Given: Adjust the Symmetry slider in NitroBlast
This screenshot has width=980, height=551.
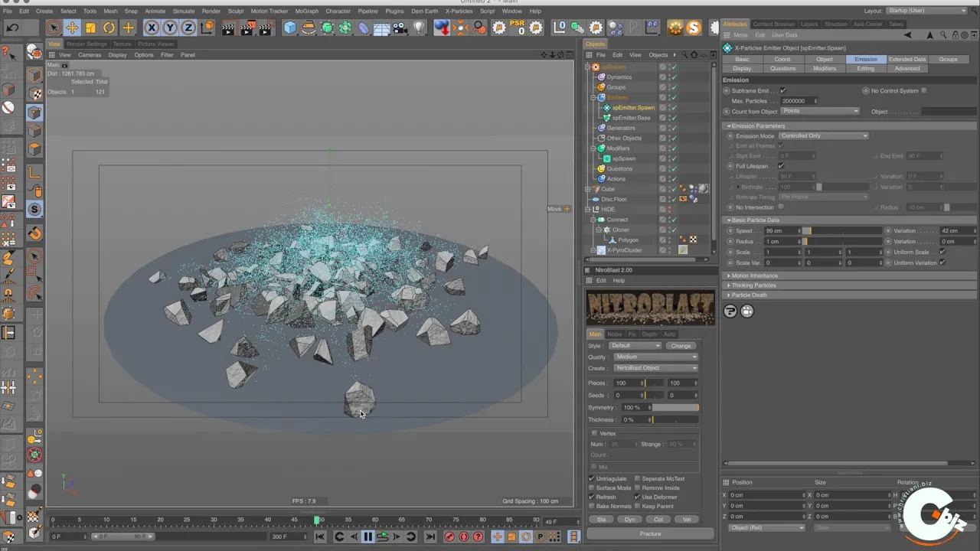Looking at the screenshot, I should click(x=675, y=407).
